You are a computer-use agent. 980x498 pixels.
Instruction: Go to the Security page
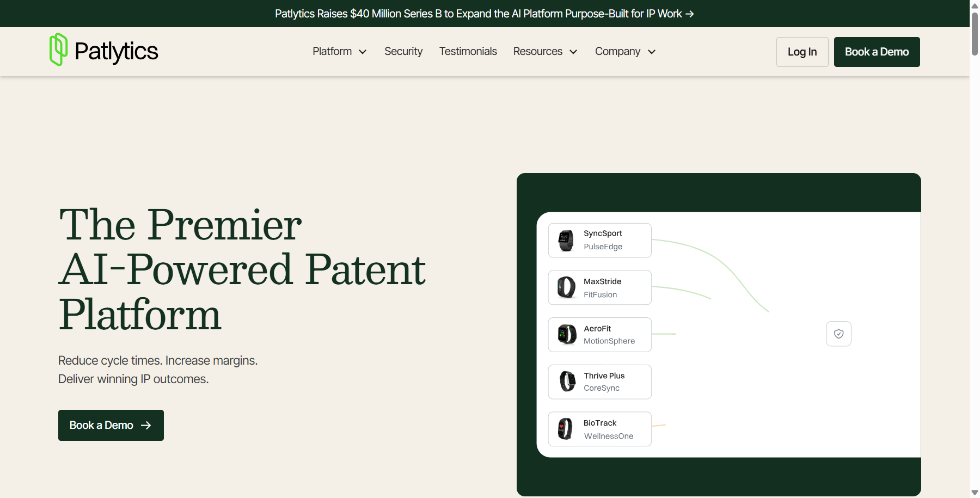403,51
